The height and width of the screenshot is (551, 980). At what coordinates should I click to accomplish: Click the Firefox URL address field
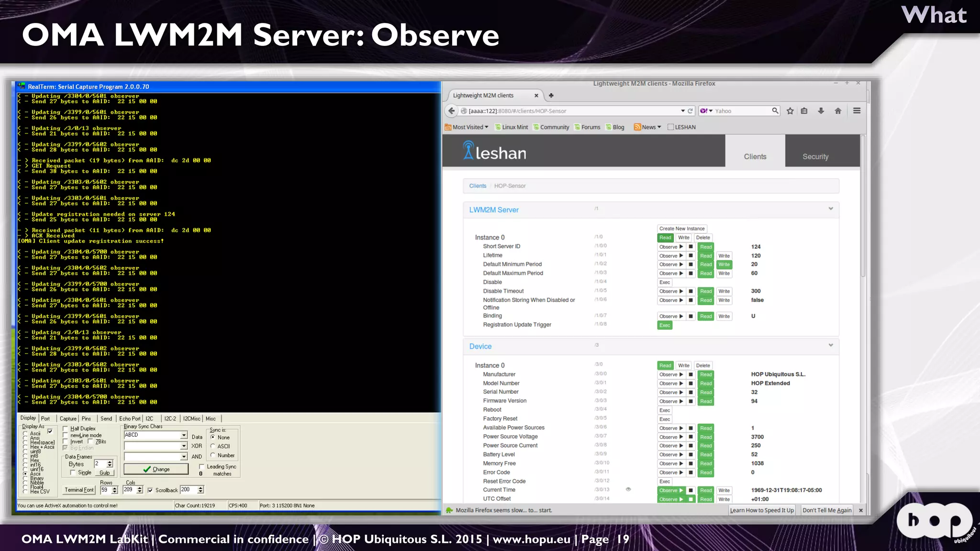(572, 111)
